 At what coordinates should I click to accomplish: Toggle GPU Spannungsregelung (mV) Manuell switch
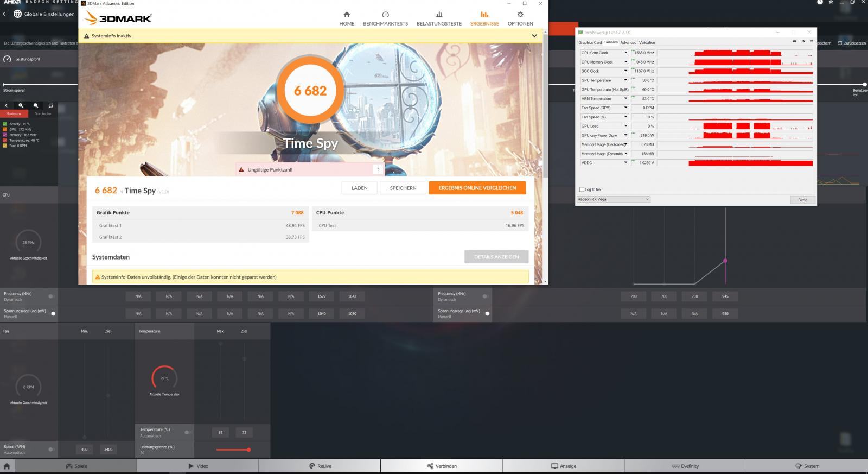(52, 313)
